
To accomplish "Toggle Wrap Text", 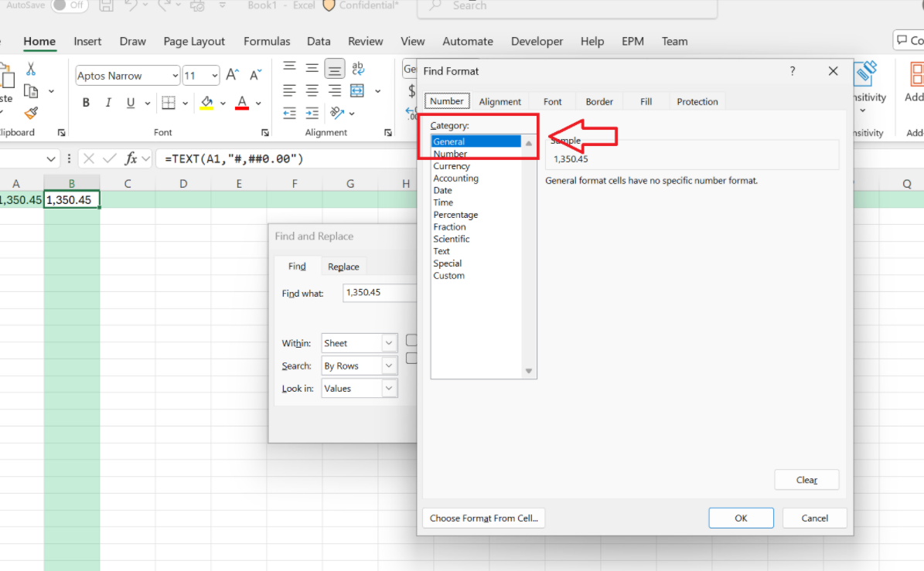I will (x=358, y=68).
